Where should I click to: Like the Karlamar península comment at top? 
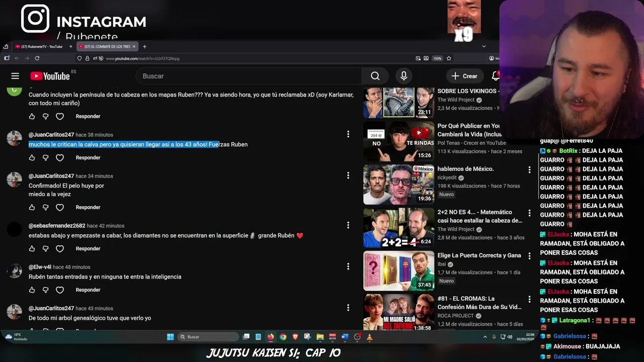pyautogui.click(x=32, y=116)
